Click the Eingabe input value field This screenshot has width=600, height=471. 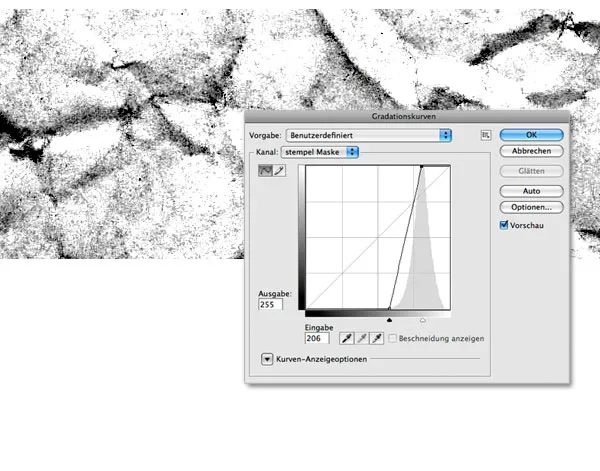[316, 339]
